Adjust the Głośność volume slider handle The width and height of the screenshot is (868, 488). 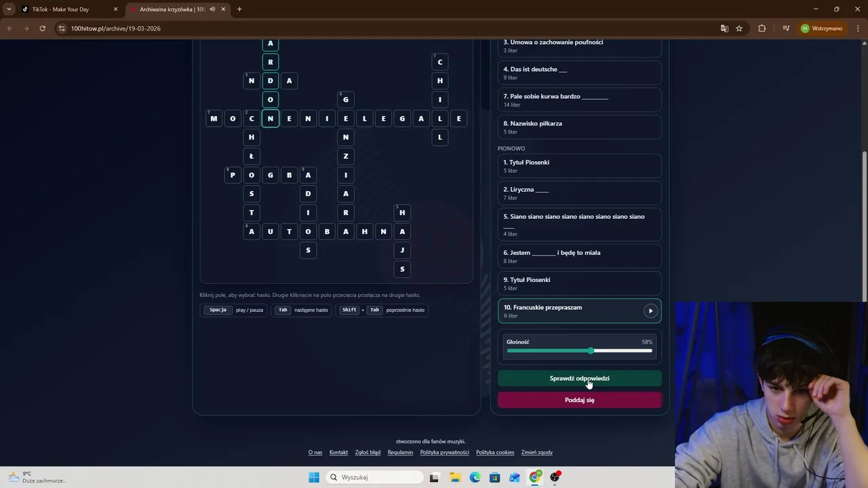point(591,350)
